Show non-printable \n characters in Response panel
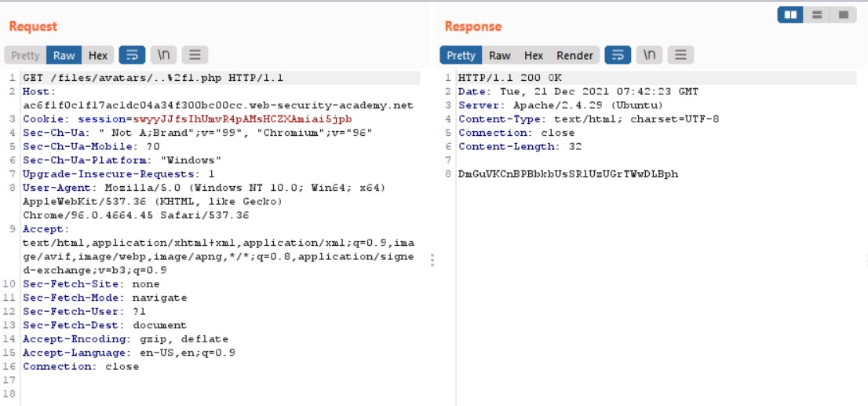 tap(649, 55)
